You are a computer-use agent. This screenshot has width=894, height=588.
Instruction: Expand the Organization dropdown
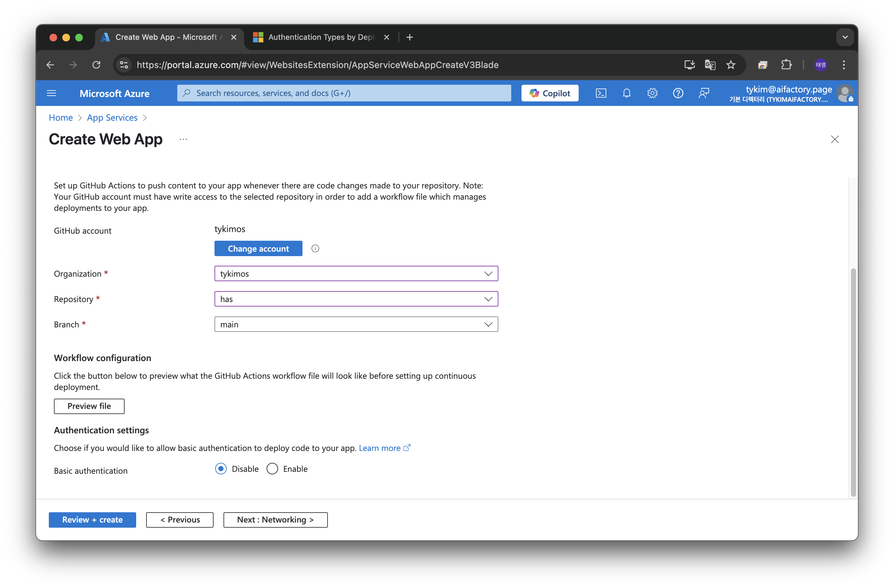(x=356, y=274)
